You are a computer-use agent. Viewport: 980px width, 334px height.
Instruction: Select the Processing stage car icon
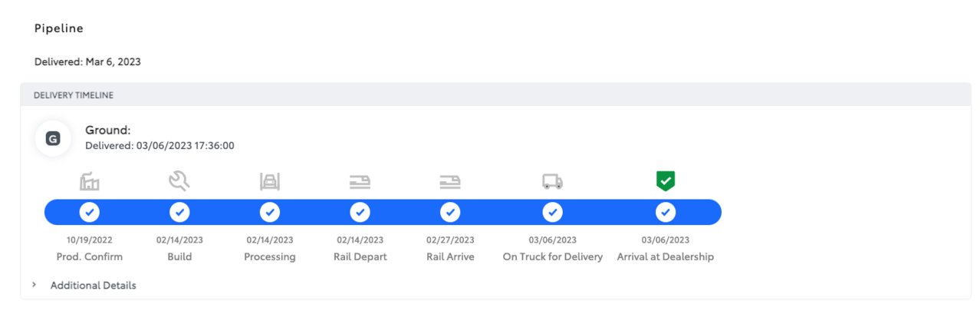pyautogui.click(x=270, y=182)
